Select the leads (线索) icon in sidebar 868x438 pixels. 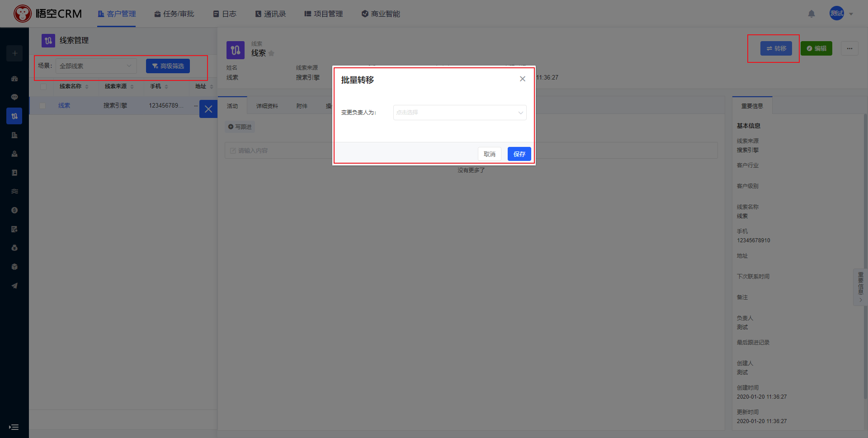(14, 116)
